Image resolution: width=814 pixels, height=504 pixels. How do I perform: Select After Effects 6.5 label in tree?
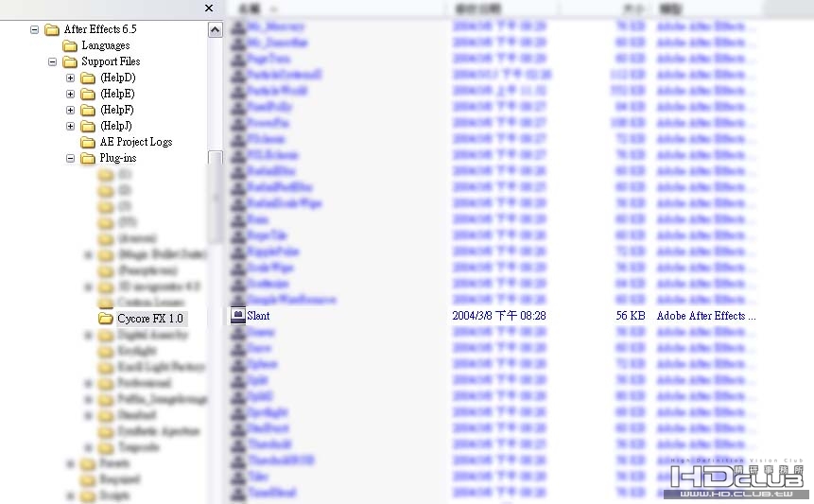[x=100, y=29]
